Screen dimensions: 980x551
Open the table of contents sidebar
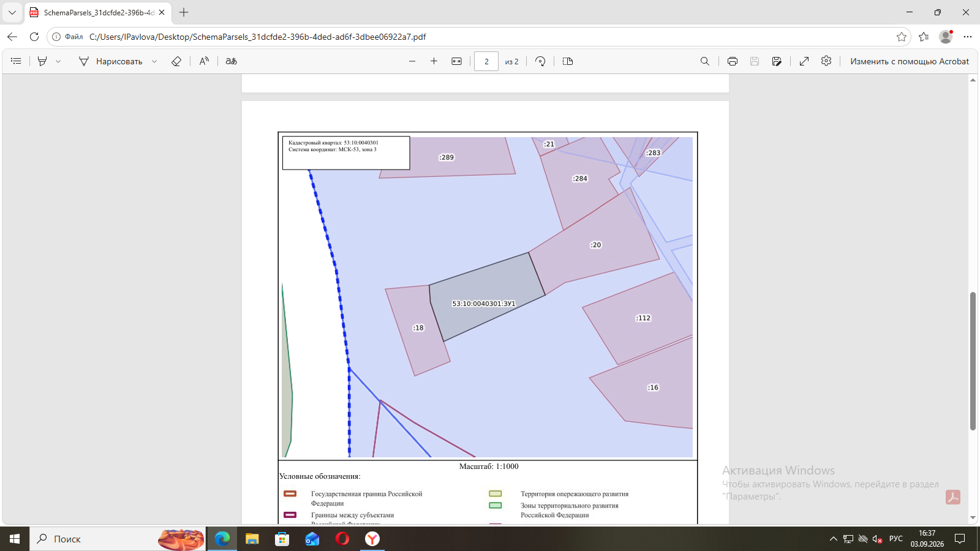click(x=16, y=61)
